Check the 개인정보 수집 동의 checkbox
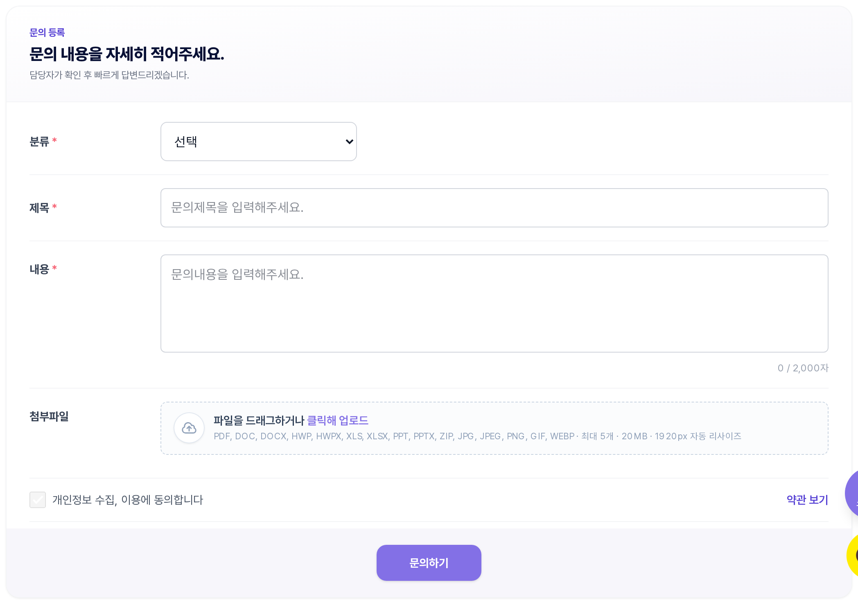The height and width of the screenshot is (616, 858). pos(38,500)
